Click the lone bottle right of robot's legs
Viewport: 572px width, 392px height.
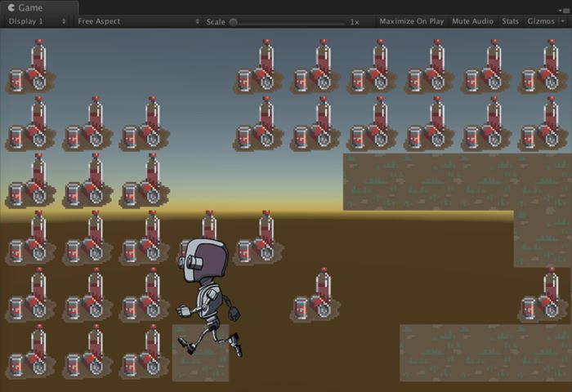(316, 296)
